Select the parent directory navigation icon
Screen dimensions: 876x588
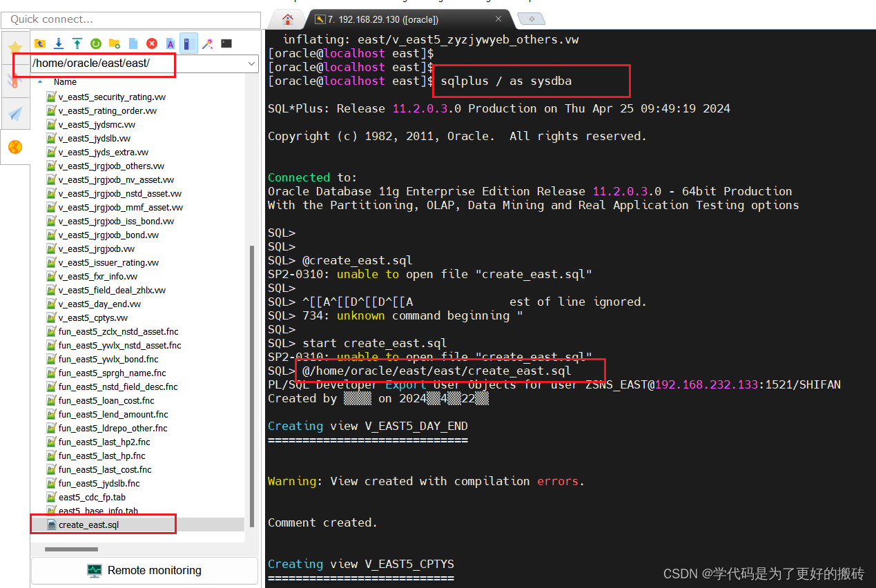pyautogui.click(x=40, y=43)
